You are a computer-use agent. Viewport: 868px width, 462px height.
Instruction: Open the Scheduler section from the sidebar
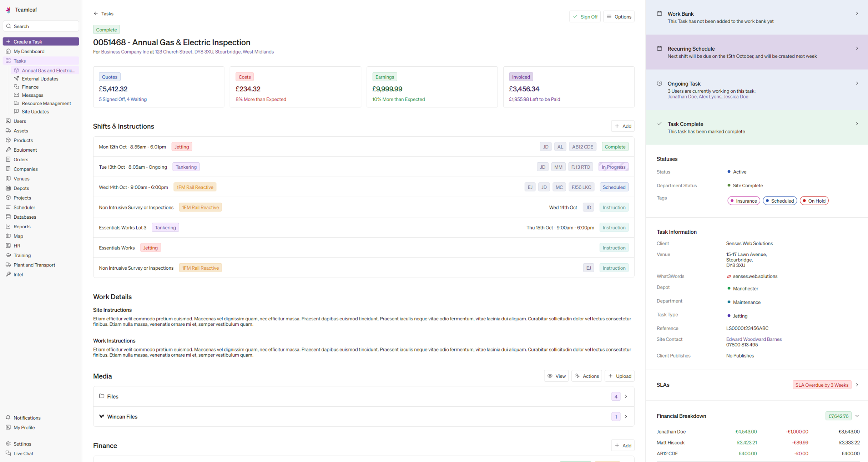tap(24, 207)
